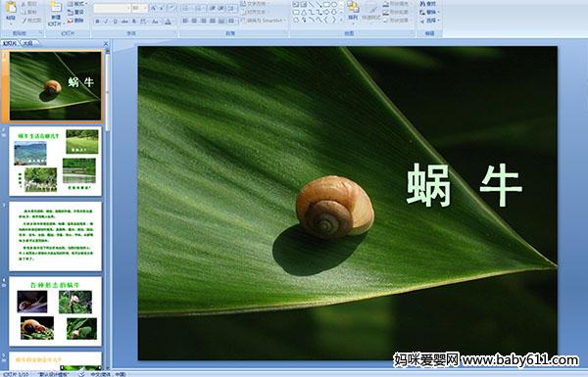Click the Shape Effects icon
This screenshot has height=377, width=588.
[386, 21]
